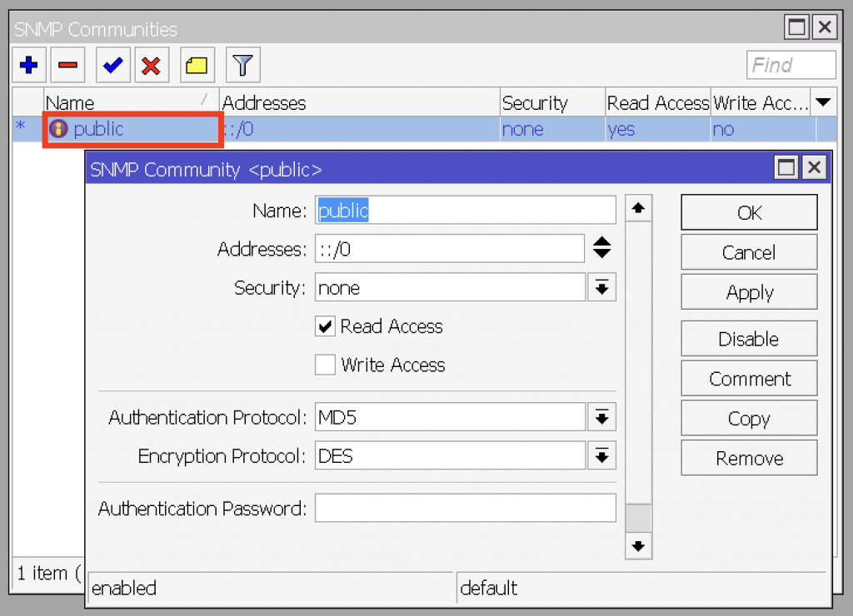Click the public community row icon
This screenshot has width=853, height=616.
pyautogui.click(x=58, y=129)
